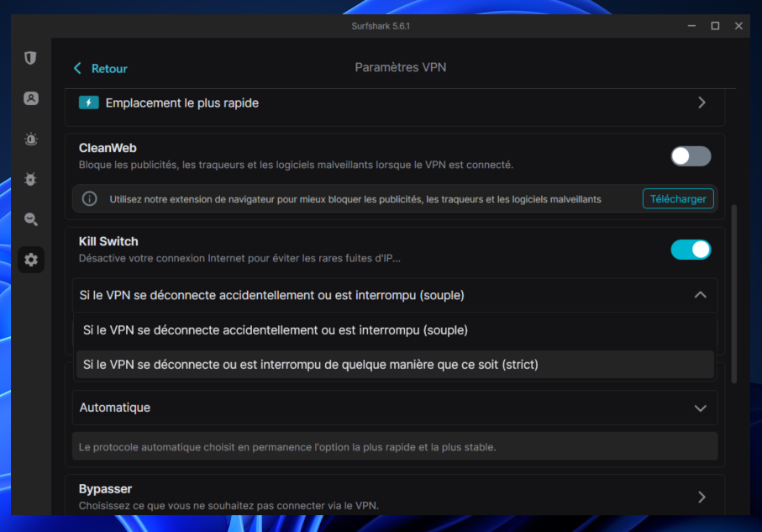This screenshot has height=532, width=762.
Task: Open the Bypasser settings chevron
Action: pyautogui.click(x=702, y=497)
